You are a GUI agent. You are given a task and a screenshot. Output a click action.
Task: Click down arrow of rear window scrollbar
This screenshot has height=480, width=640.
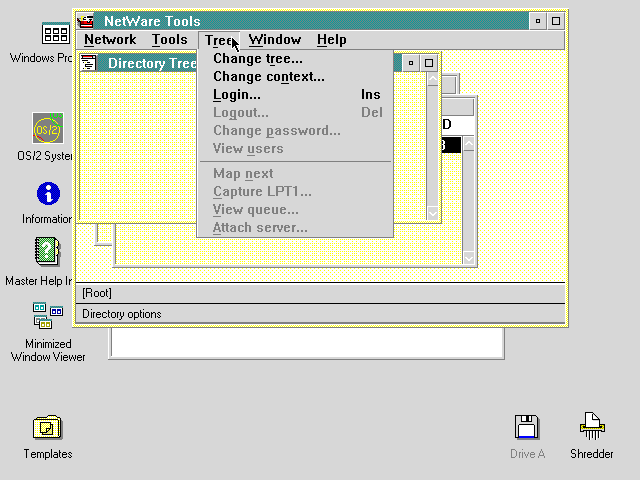click(469, 258)
